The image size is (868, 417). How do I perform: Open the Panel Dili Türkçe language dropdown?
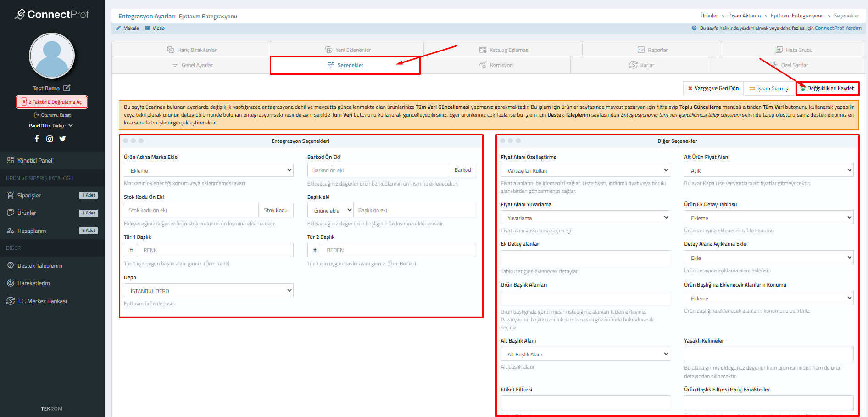coord(62,125)
